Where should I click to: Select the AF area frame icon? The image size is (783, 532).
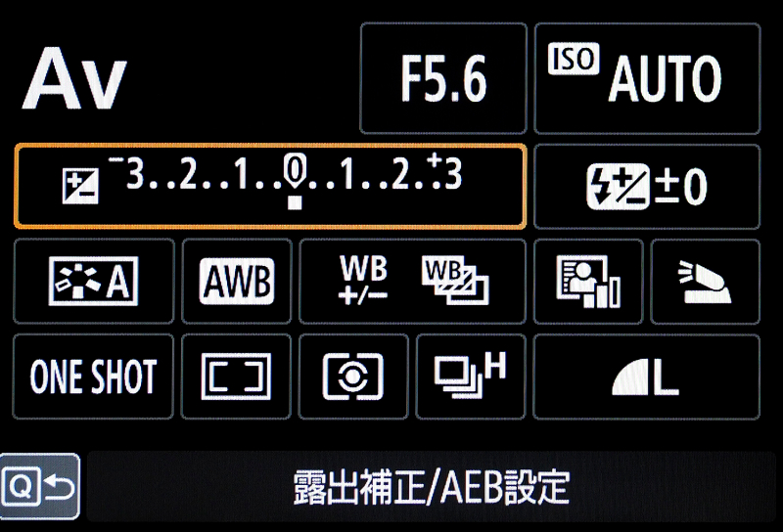236,377
